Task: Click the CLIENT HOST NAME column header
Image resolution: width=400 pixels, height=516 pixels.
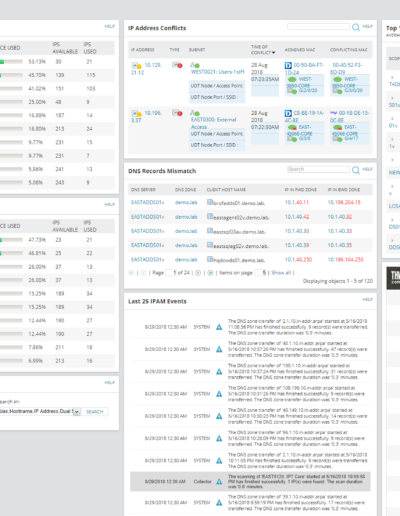Action: point(226,190)
